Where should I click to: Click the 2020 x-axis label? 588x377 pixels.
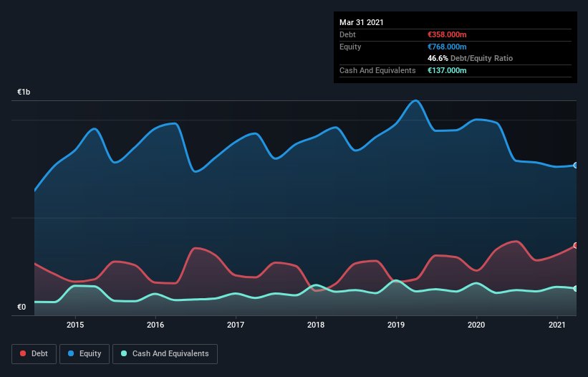coord(476,325)
